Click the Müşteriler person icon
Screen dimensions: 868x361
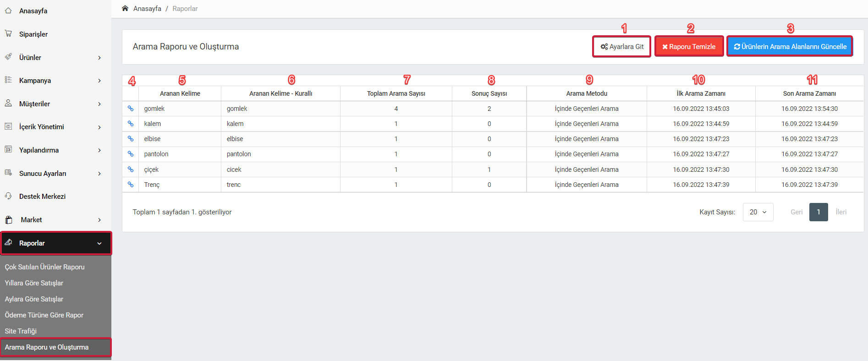click(x=8, y=103)
